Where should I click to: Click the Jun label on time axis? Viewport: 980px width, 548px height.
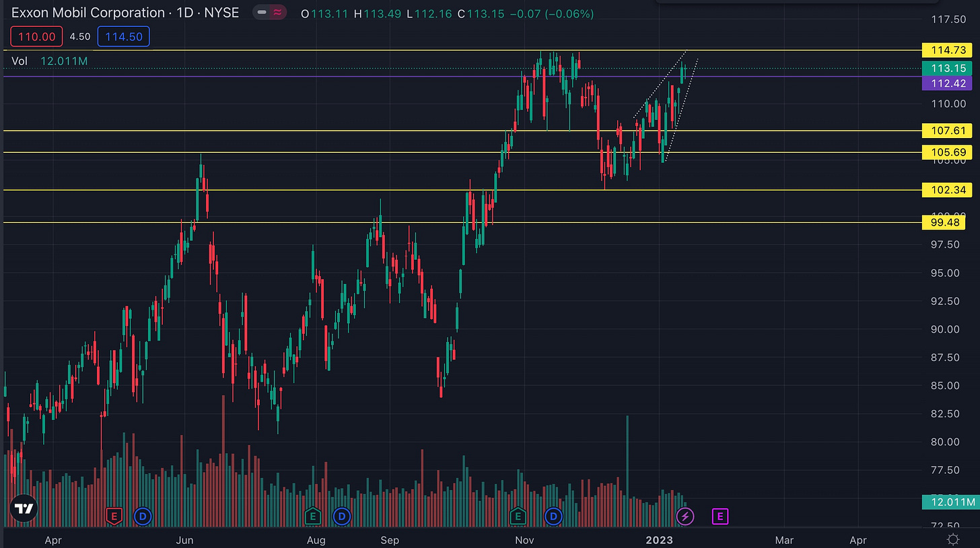point(184,540)
